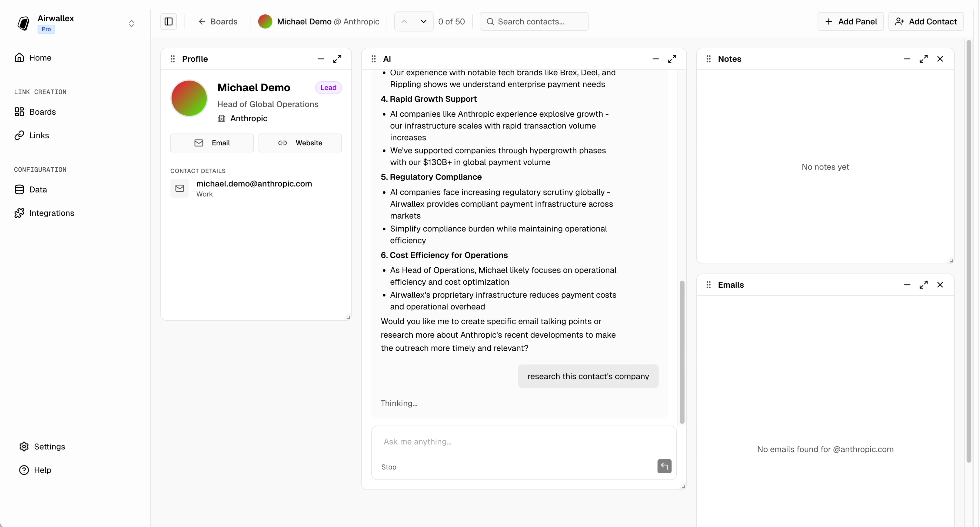Open the workspace switcher beside Airwallex Pro
Viewport: 980px width, 527px height.
[131, 23]
